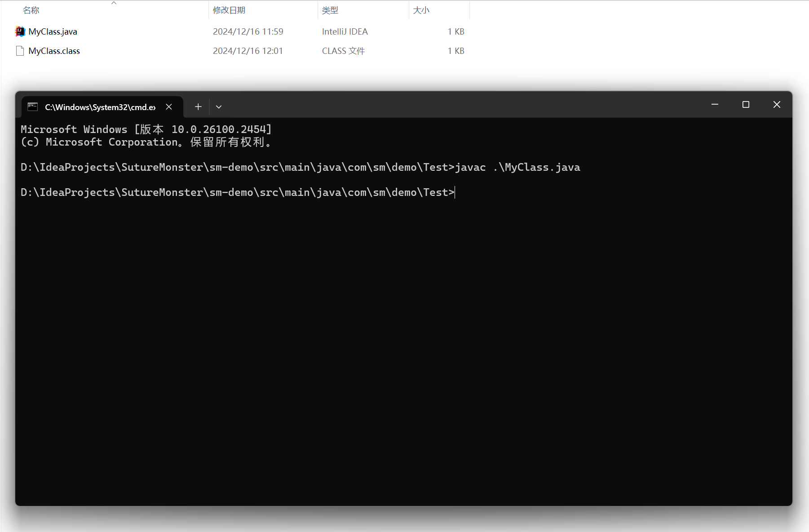Viewport: 809px width, 532px height.
Task: Minimize the terminal window
Action: 715,105
